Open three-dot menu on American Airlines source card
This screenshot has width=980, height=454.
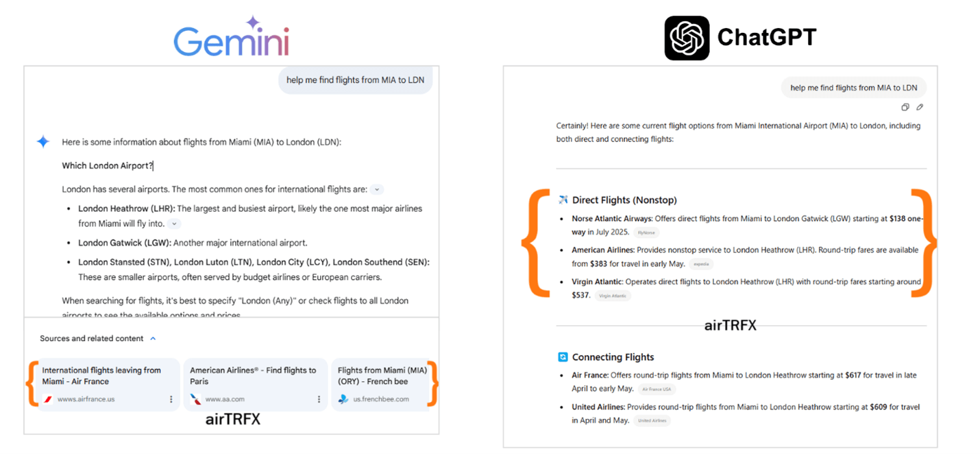click(x=319, y=399)
